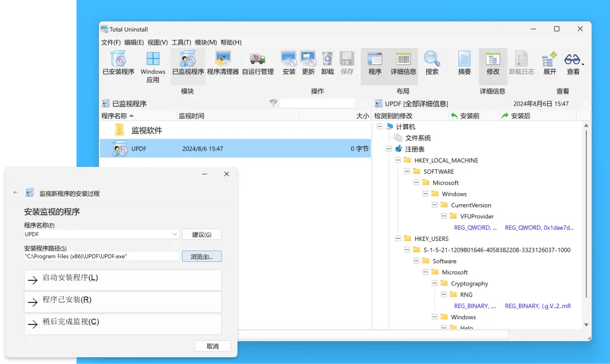610x364 pixels.
Task: Open the 卸载日志 view
Action: 521,63
